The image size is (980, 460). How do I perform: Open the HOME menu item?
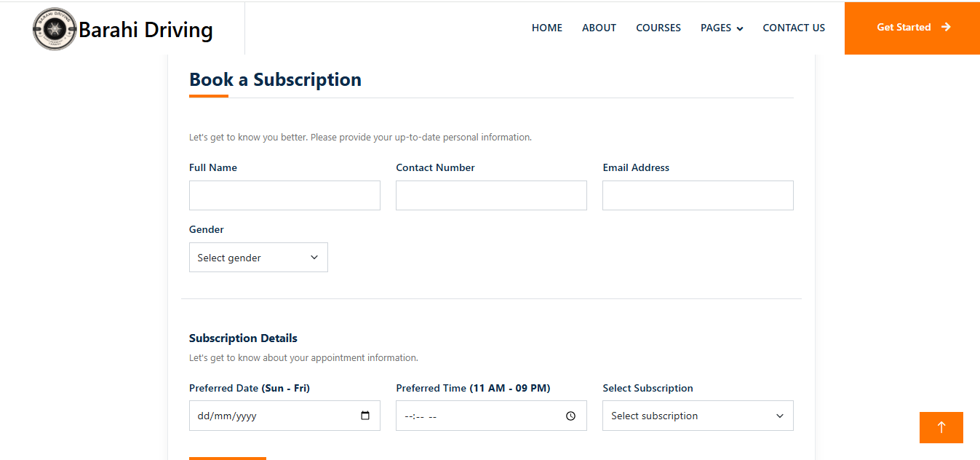pyautogui.click(x=546, y=28)
